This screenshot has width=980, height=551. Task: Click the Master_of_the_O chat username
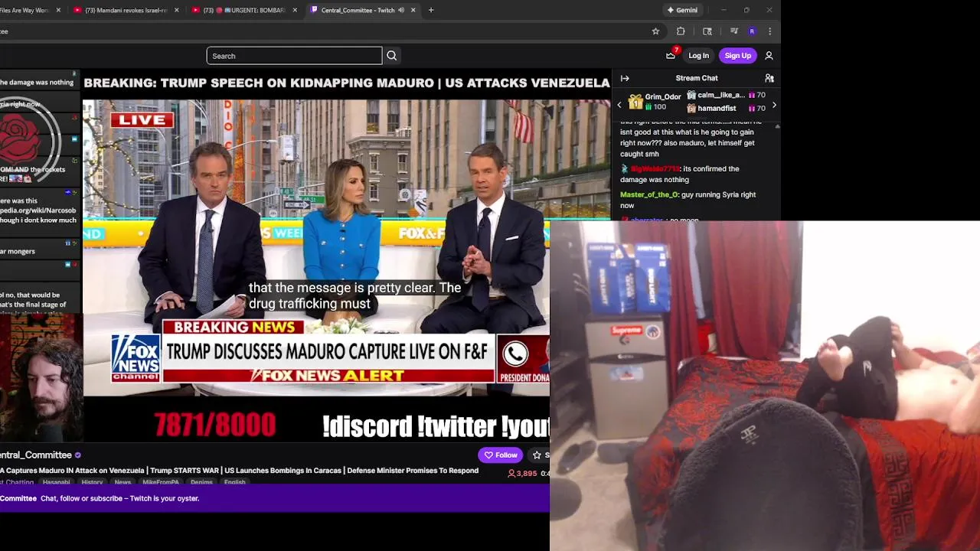[649, 194]
